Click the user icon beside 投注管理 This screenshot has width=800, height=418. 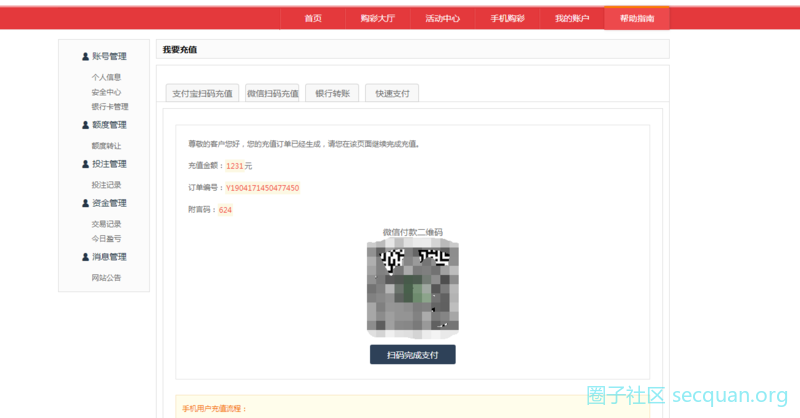click(85, 164)
